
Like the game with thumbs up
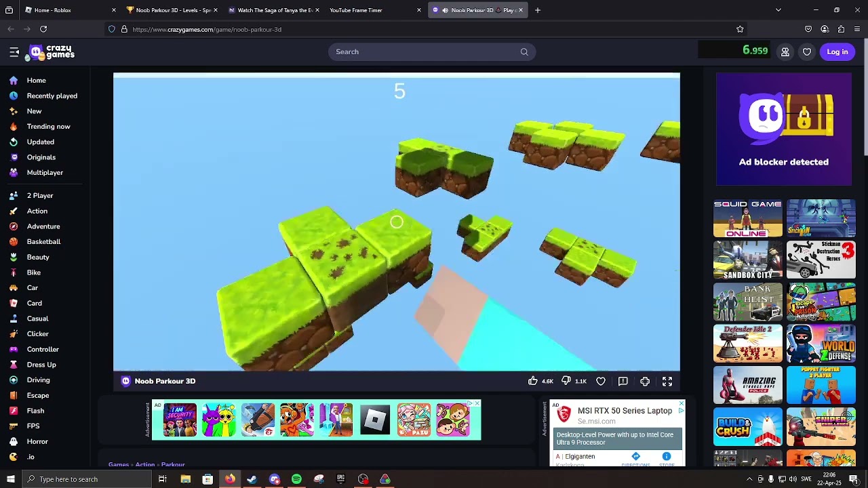(x=533, y=381)
